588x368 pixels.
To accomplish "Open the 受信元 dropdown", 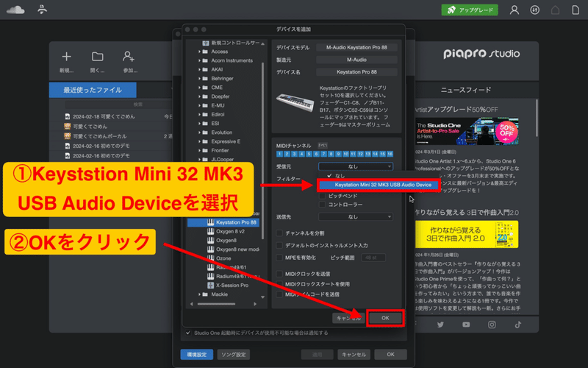I will (x=356, y=166).
